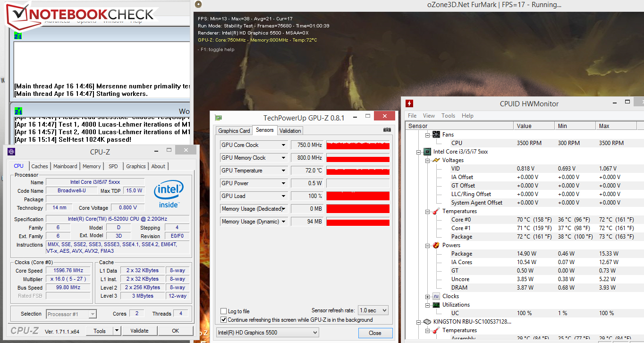The width and height of the screenshot is (644, 343).
Task: Switch to the Mainboard tab in CPU-Z
Action: click(65, 166)
